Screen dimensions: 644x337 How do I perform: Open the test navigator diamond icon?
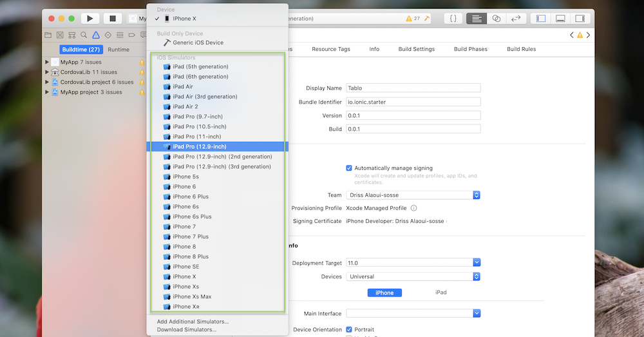(x=108, y=35)
